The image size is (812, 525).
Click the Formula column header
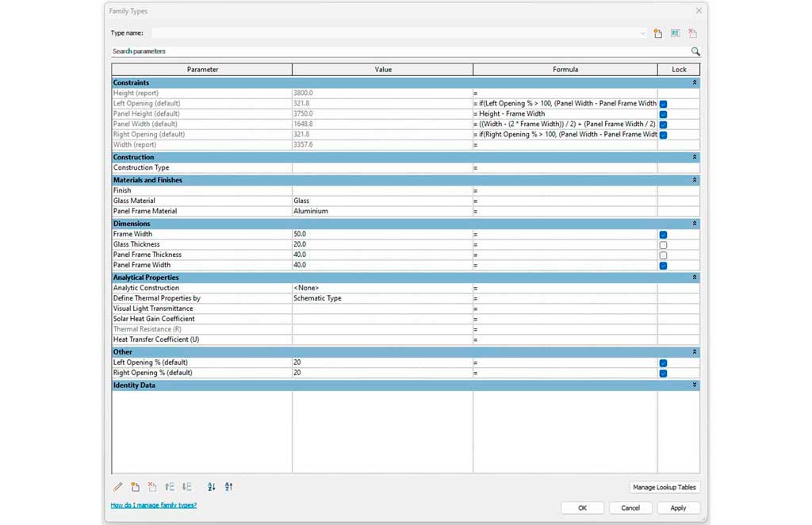pos(565,70)
